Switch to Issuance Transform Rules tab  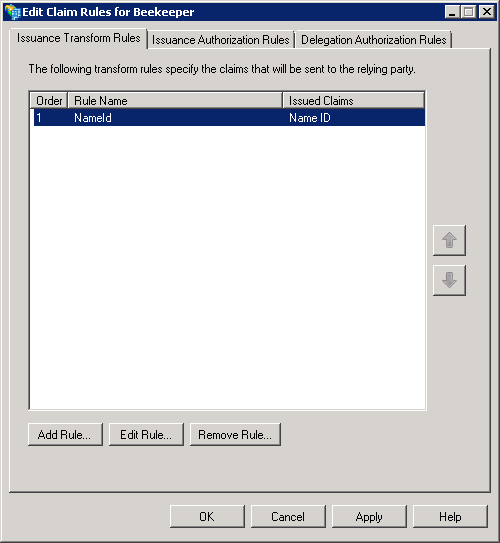tap(79, 38)
